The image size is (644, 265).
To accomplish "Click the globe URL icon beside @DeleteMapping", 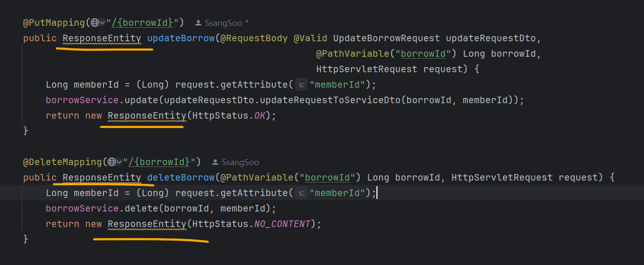I will coord(112,162).
